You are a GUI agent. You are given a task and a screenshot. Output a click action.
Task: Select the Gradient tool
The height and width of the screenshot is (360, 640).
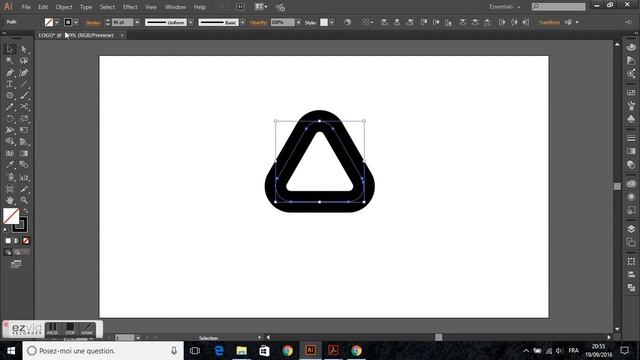24,153
